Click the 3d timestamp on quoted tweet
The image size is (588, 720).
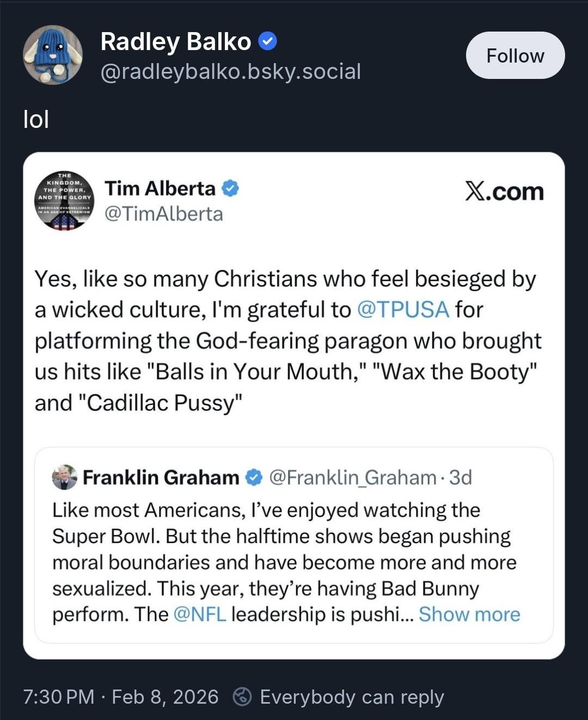coord(461,477)
